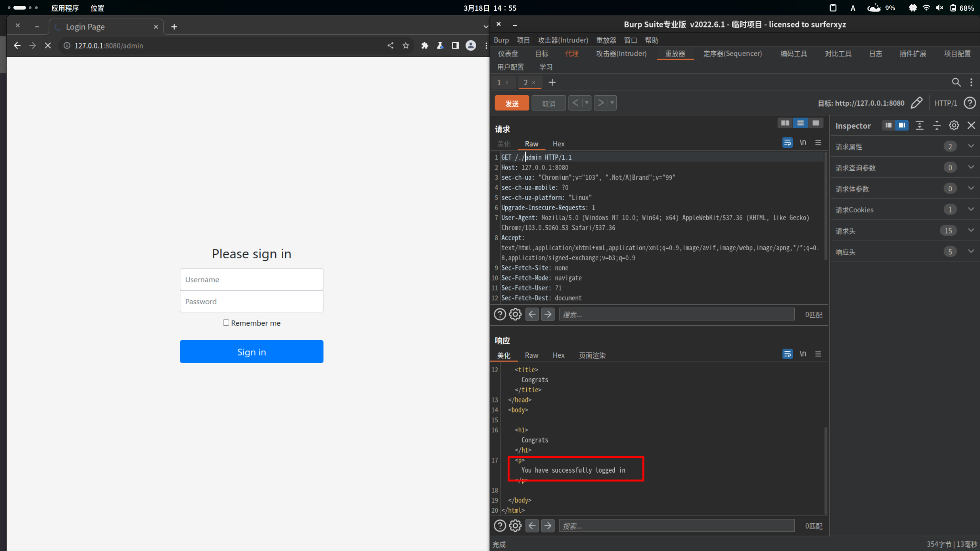This screenshot has width=980, height=551.
Task: Open 攻击器(Intruder) main tab
Action: pos(621,54)
